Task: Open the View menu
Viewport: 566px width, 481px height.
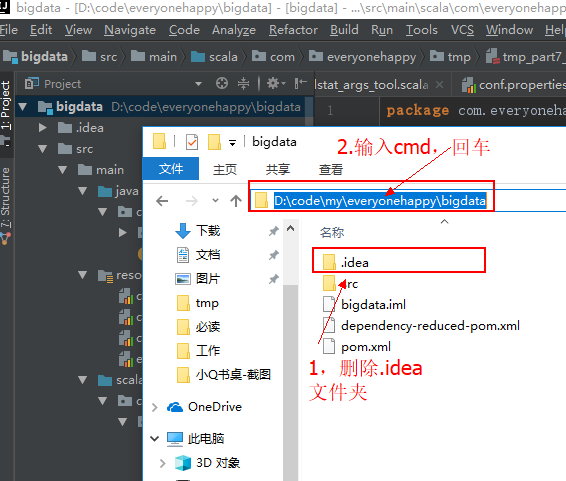Action: coord(78,30)
